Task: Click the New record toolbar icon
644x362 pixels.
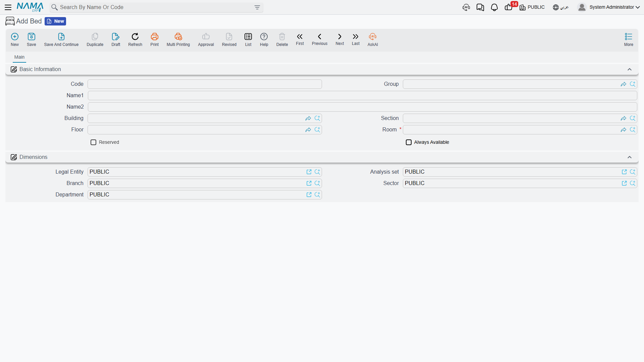Action: coord(15,40)
